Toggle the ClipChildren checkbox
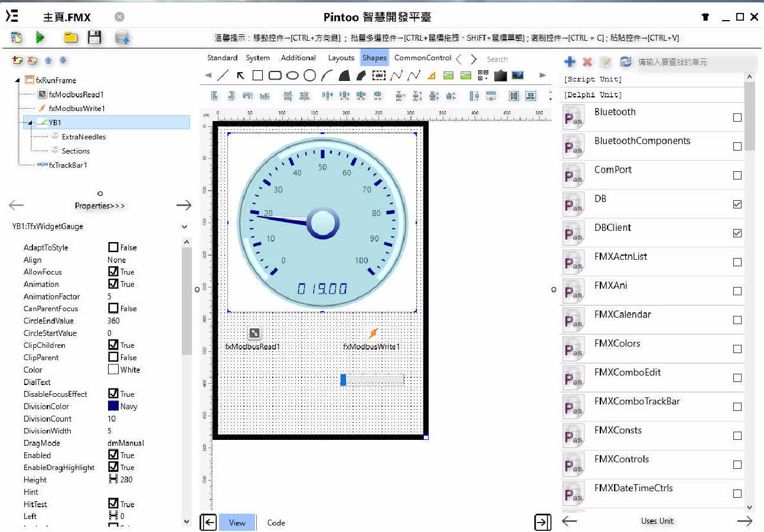 pyautogui.click(x=113, y=345)
